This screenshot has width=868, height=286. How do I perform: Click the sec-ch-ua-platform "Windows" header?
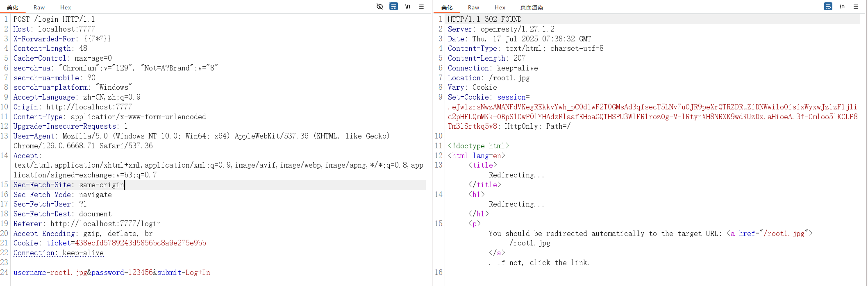(73, 87)
